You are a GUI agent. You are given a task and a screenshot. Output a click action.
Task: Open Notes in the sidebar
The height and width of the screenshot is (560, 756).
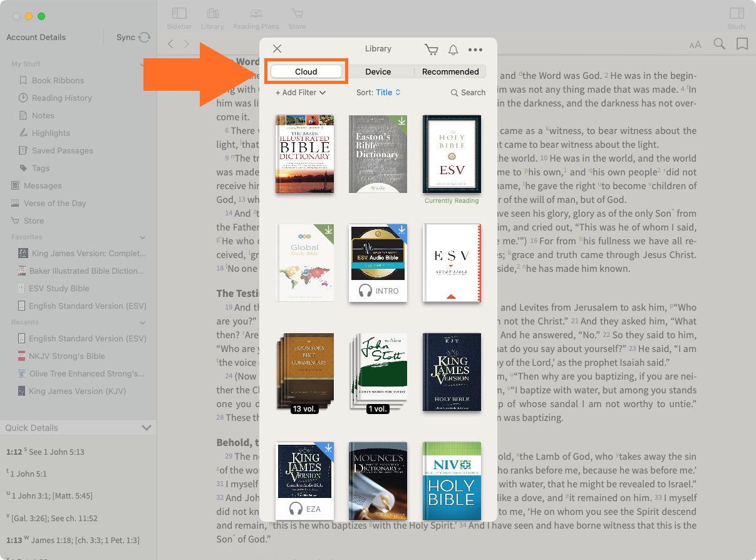click(36, 115)
